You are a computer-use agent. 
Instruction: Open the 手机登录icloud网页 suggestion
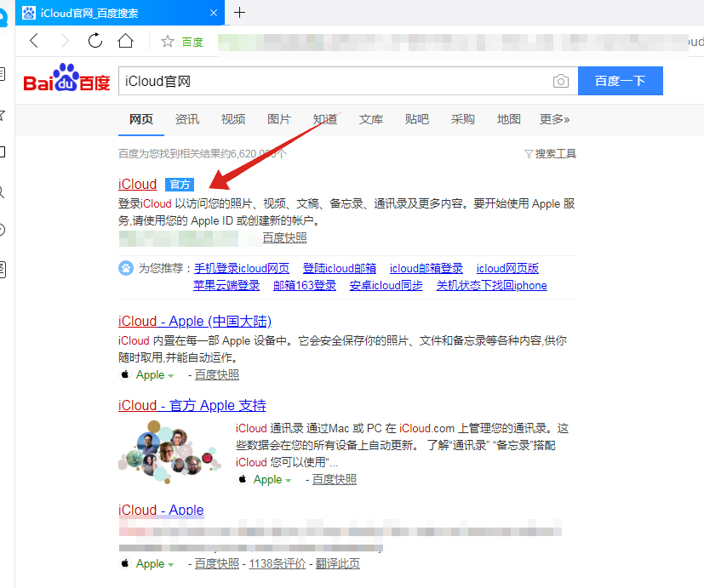tap(242, 268)
